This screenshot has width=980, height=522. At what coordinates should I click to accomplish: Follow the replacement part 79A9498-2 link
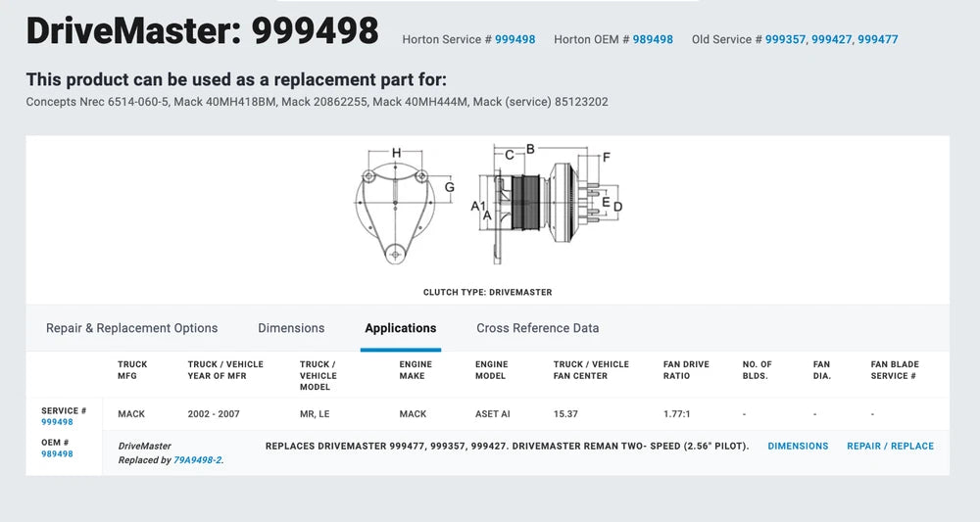pos(197,460)
